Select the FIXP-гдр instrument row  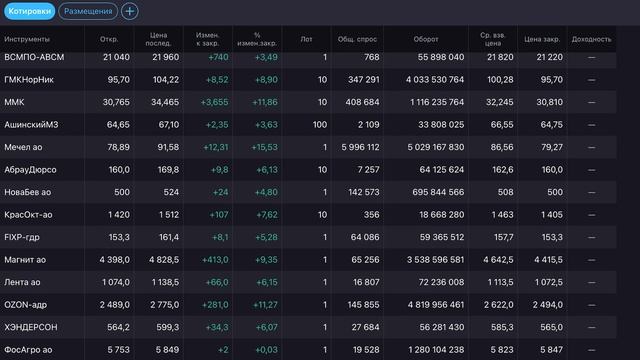(308, 237)
